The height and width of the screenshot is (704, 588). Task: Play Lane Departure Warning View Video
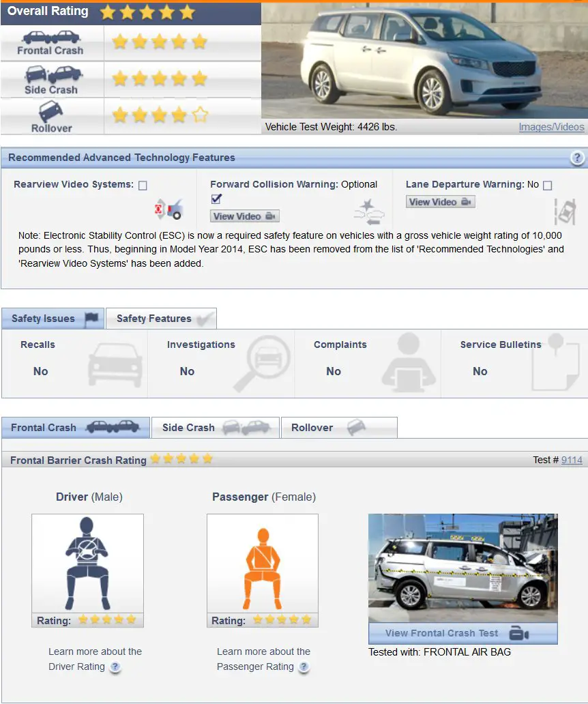(x=441, y=202)
